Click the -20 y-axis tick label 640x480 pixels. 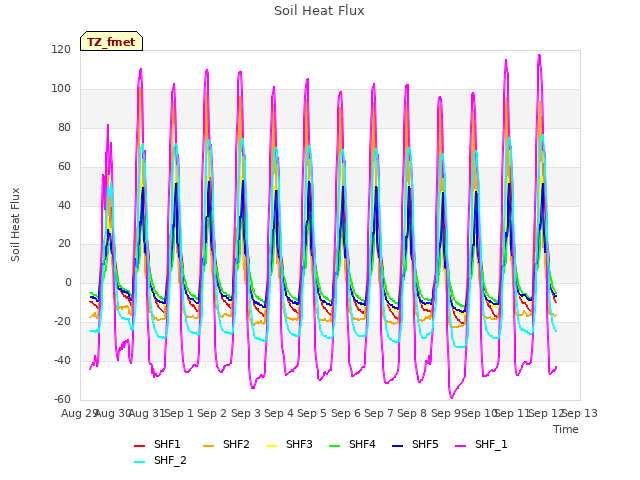click(62, 322)
